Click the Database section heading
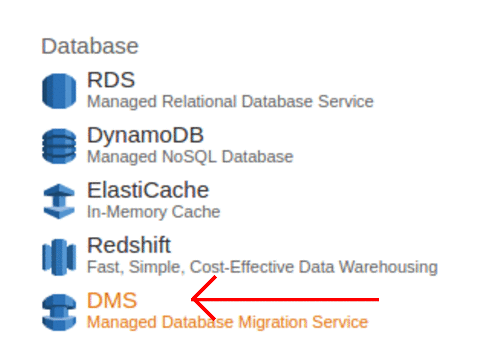 [x=90, y=46]
